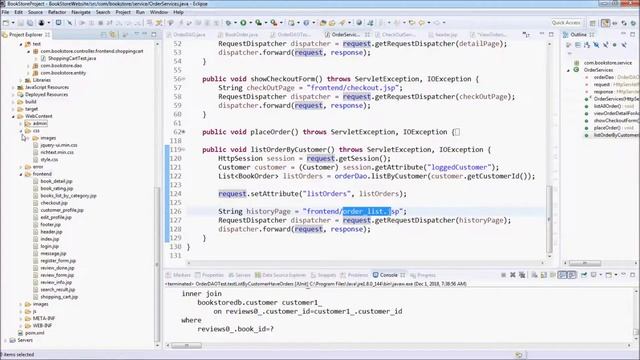Click the green Run button icon
Image resolution: width=640 pixels, height=360 pixels.
coord(243,23)
